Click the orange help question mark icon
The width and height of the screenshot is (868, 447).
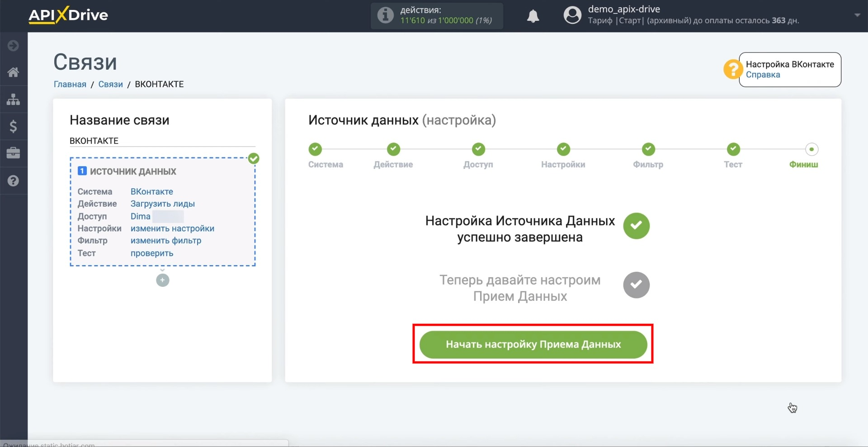click(x=732, y=69)
